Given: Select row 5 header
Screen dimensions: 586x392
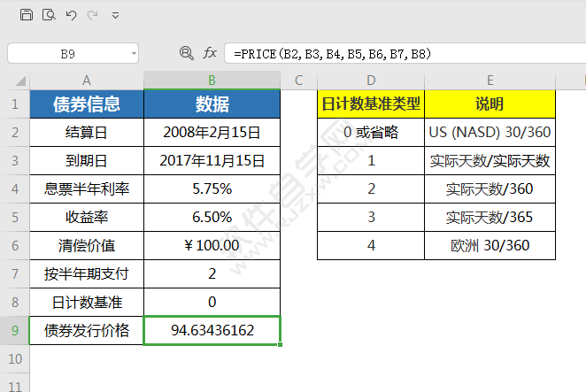Looking at the screenshot, I should pos(15,217).
